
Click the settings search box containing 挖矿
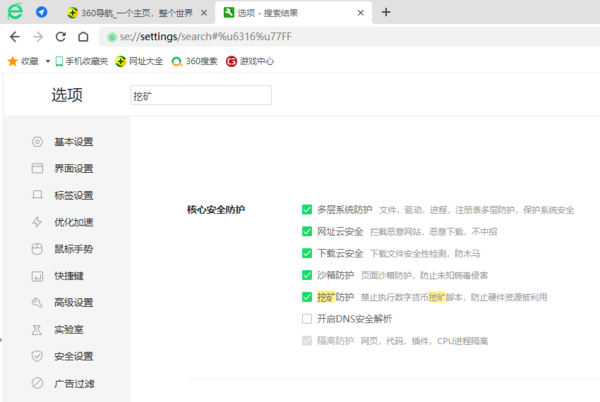point(200,96)
